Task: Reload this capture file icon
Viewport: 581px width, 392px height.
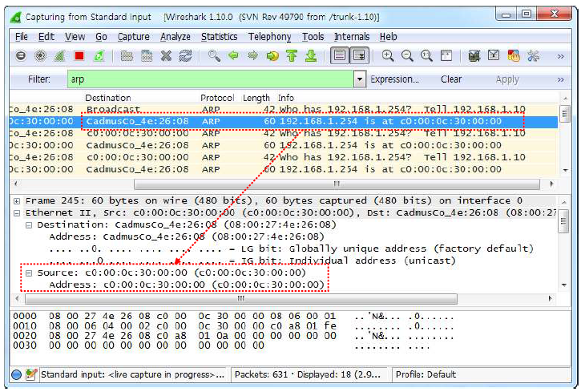Action: coord(185,56)
